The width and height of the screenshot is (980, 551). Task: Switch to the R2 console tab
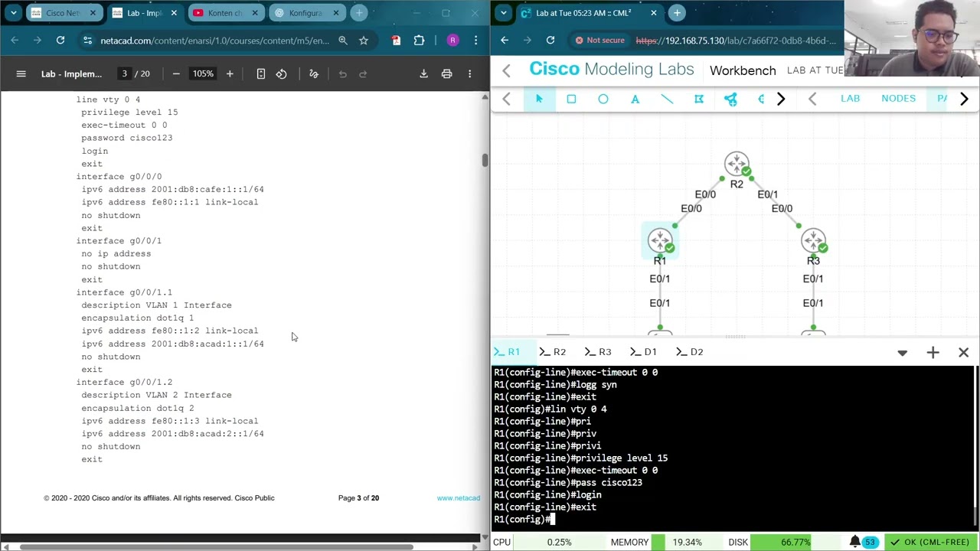point(553,352)
